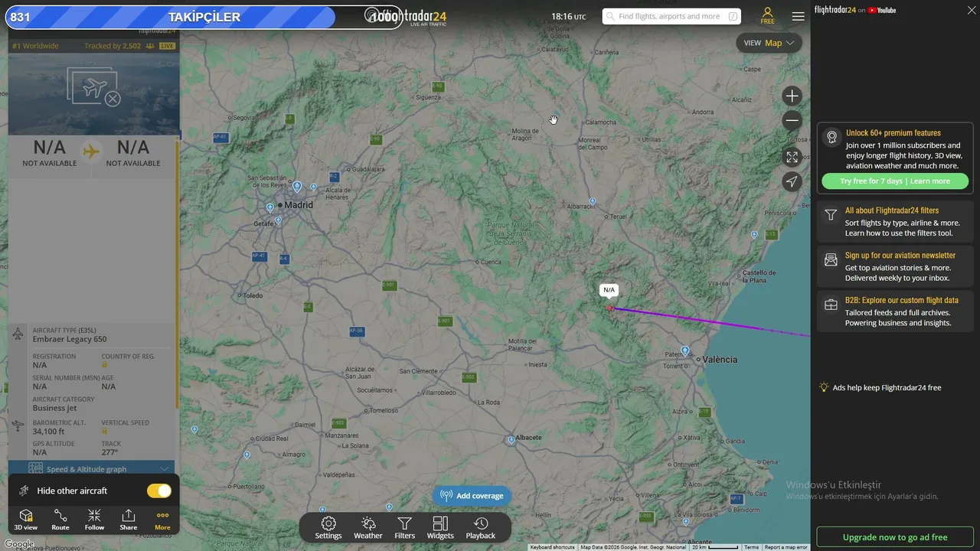
Task: Click the airport pin west of Madrid
Action: tap(269, 207)
